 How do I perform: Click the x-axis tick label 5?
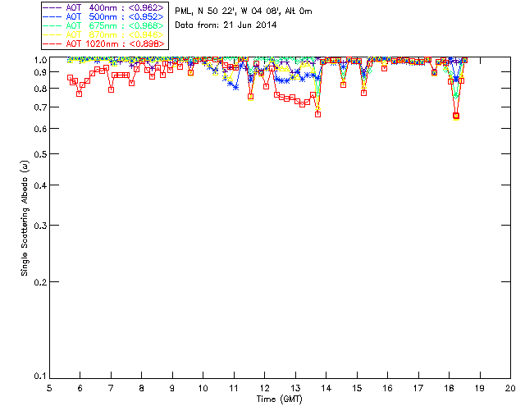(49, 388)
